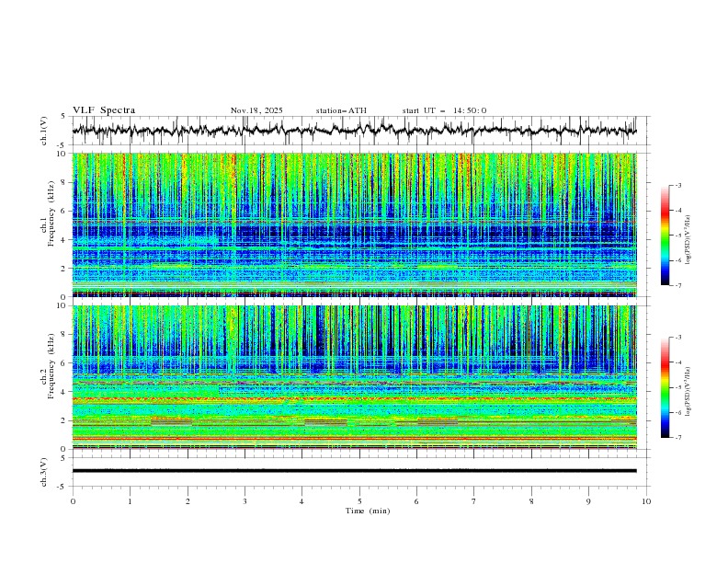
Task: Click the "ch.3(V)" axis label
Action: [x=45, y=472]
